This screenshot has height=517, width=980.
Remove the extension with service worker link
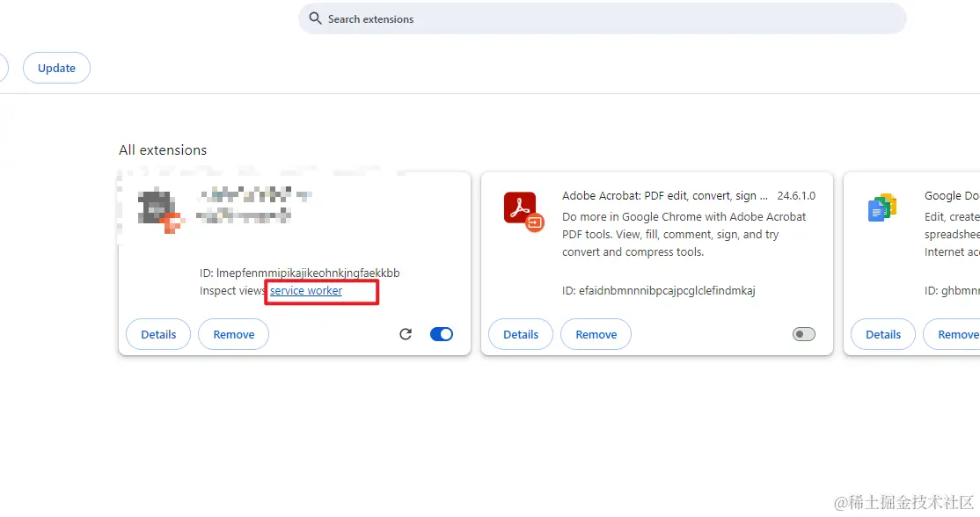234,334
